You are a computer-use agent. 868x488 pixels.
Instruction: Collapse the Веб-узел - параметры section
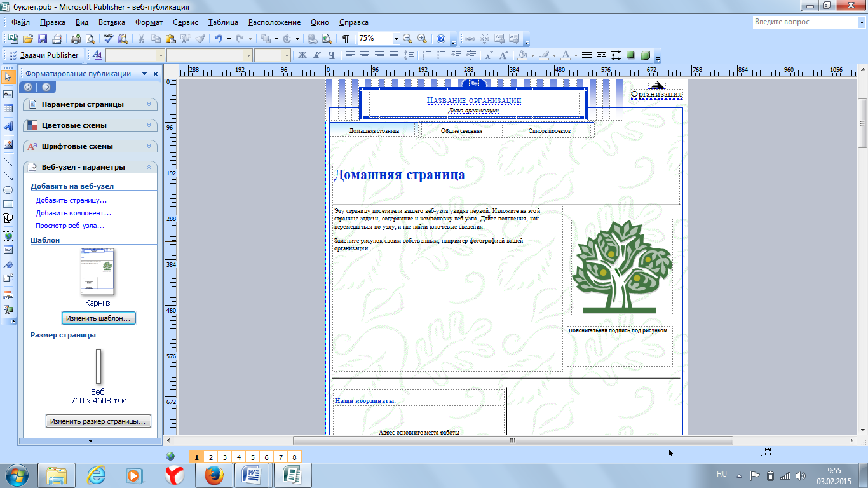pos(90,167)
